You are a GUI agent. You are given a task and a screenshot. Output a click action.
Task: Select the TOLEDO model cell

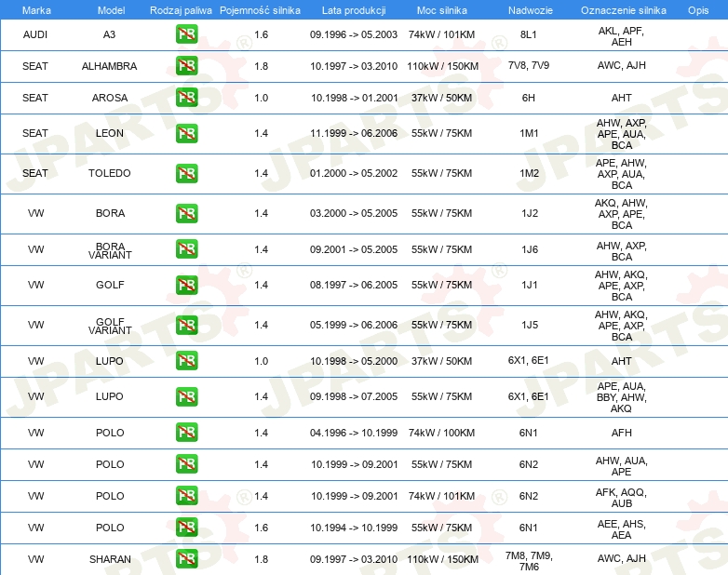coord(110,173)
